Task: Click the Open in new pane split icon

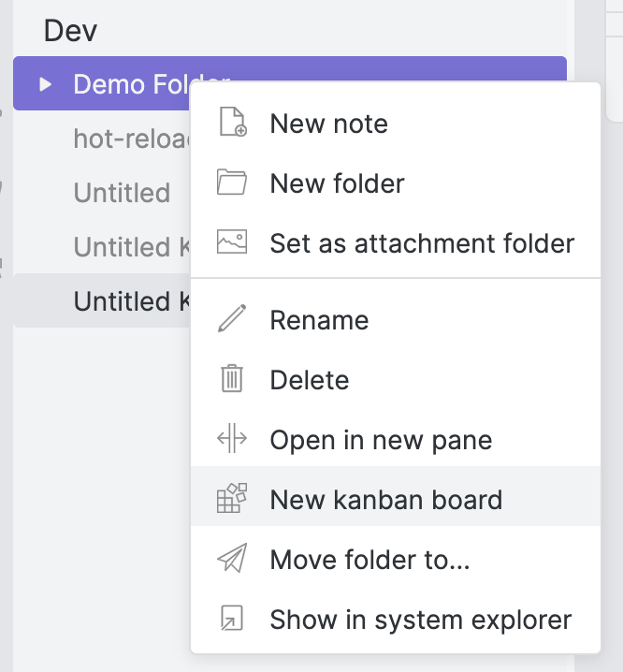Action: 231,440
